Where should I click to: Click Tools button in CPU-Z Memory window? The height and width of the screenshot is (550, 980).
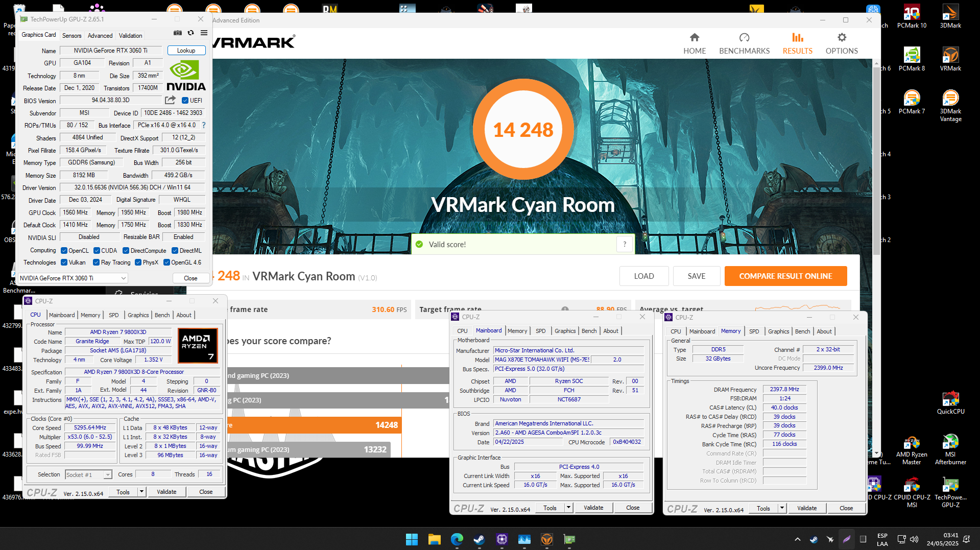coord(763,508)
